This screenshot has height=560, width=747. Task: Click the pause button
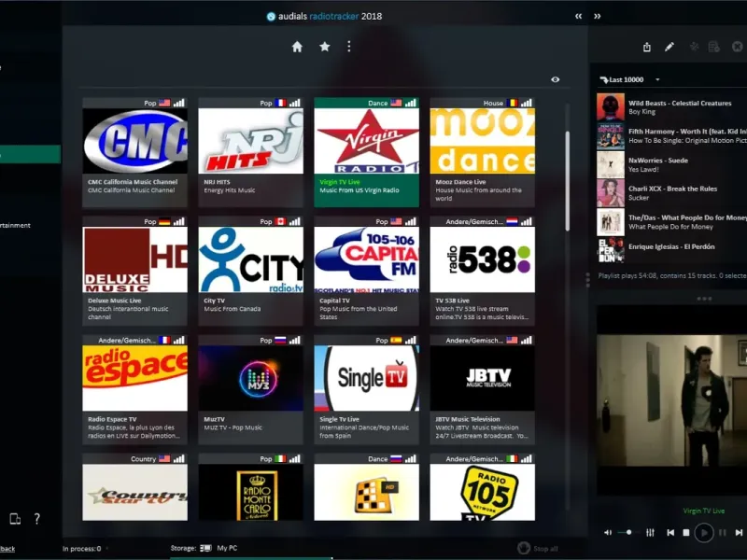[723, 532]
